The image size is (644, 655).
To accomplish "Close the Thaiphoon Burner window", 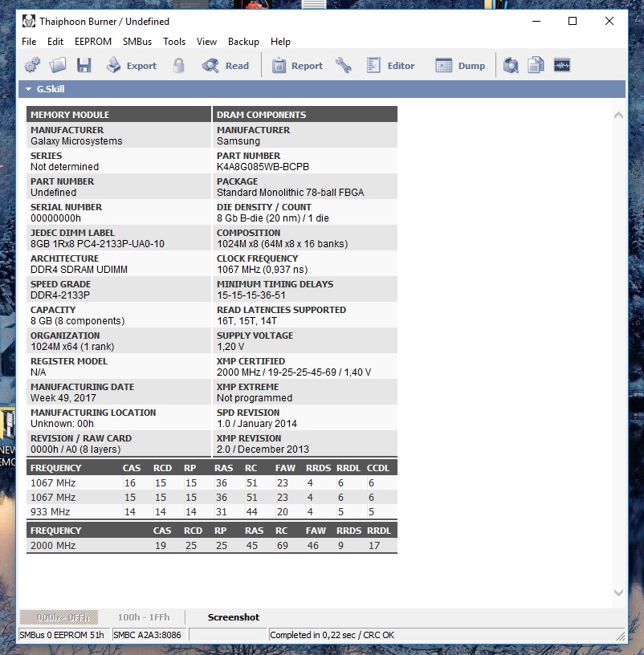I will click(x=609, y=21).
